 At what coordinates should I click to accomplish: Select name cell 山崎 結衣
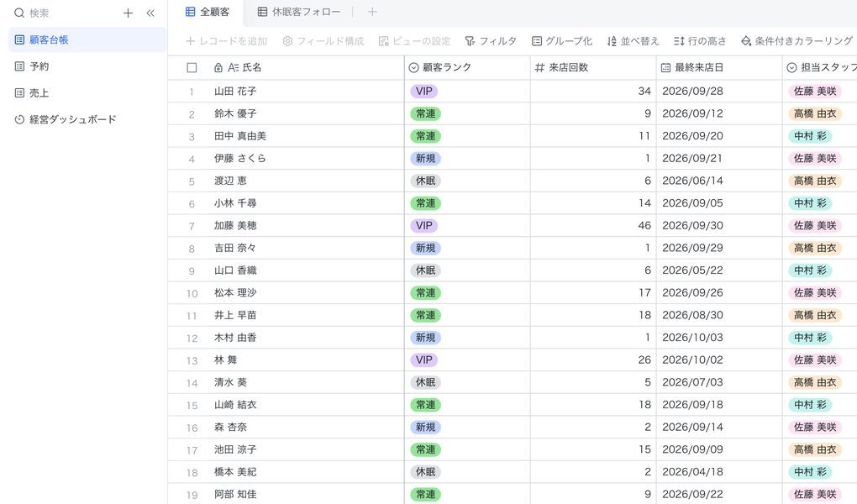point(306,405)
